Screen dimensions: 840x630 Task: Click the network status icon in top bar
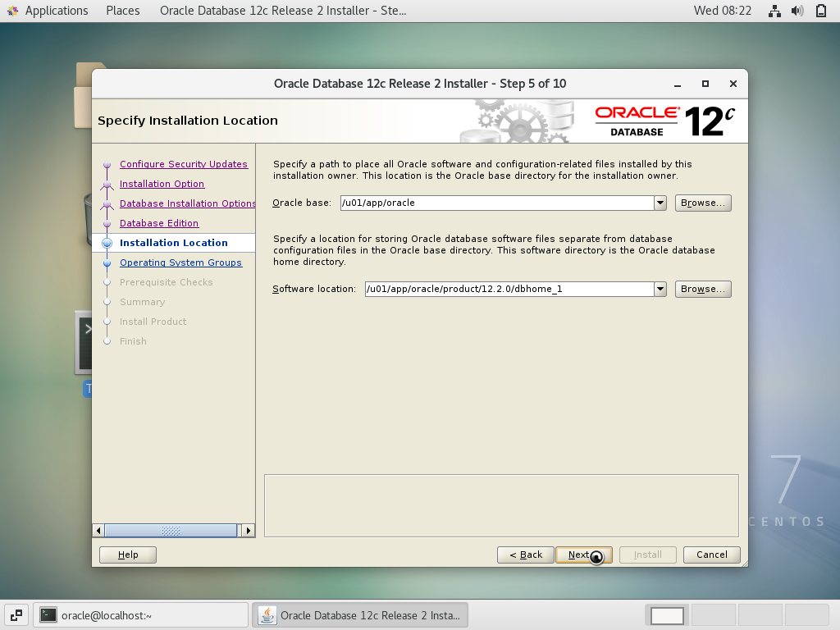774,11
